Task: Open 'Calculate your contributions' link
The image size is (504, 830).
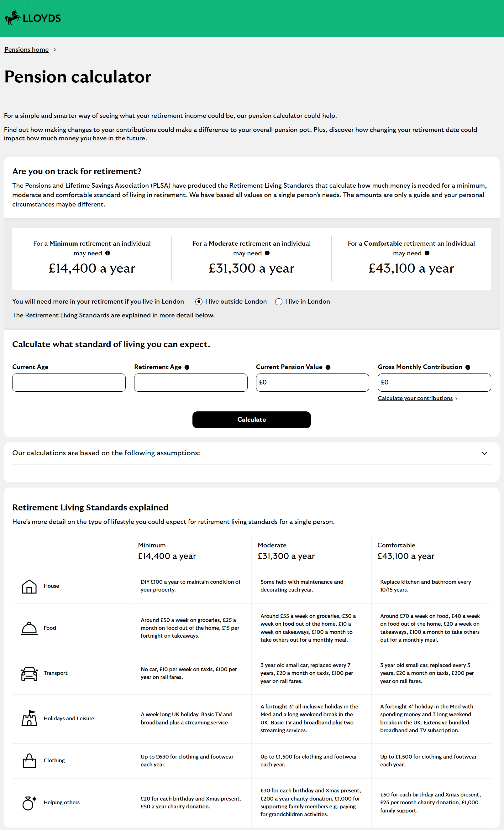Action: [415, 398]
